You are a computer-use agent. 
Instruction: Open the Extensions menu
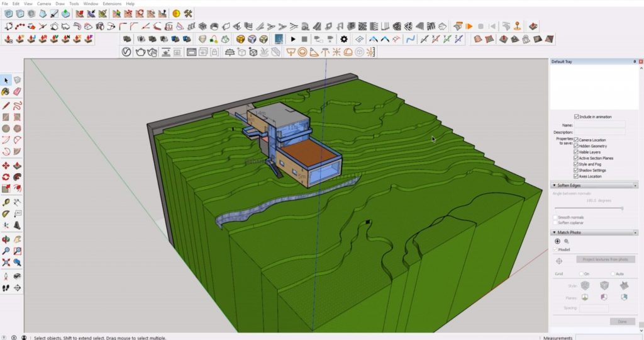click(112, 4)
